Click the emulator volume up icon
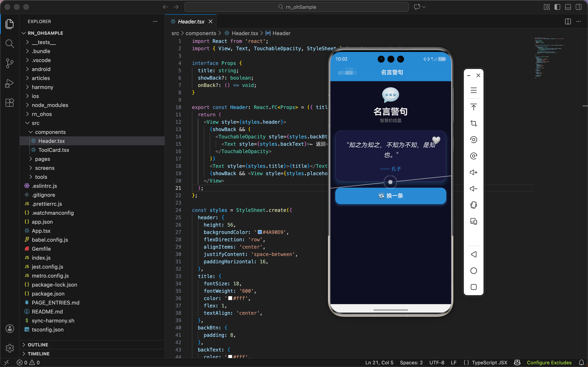Screen dimensions: 588x367 click(x=473, y=172)
